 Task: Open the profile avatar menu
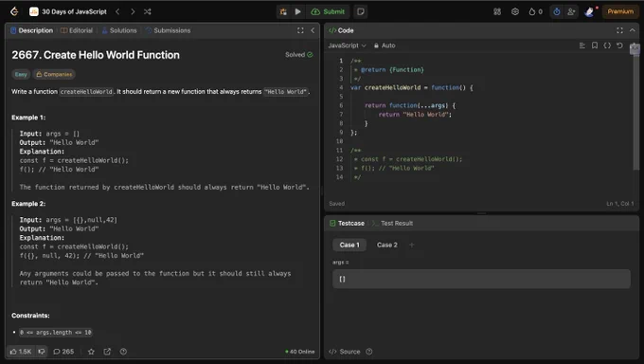point(590,11)
